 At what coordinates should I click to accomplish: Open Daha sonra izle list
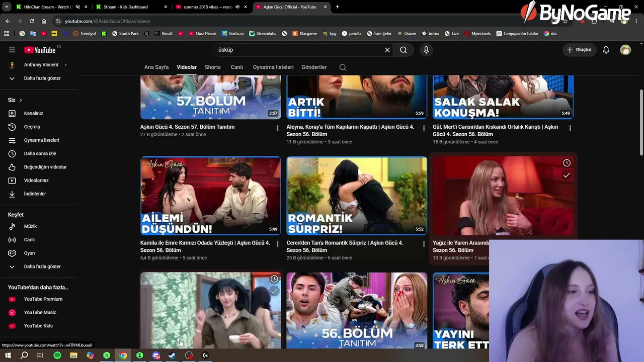pyautogui.click(x=39, y=153)
